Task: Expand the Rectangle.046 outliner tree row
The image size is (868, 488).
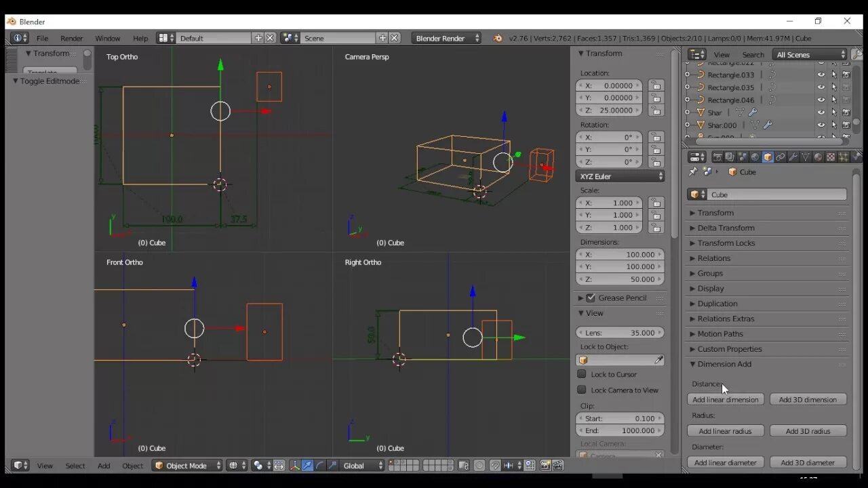Action: (688, 100)
